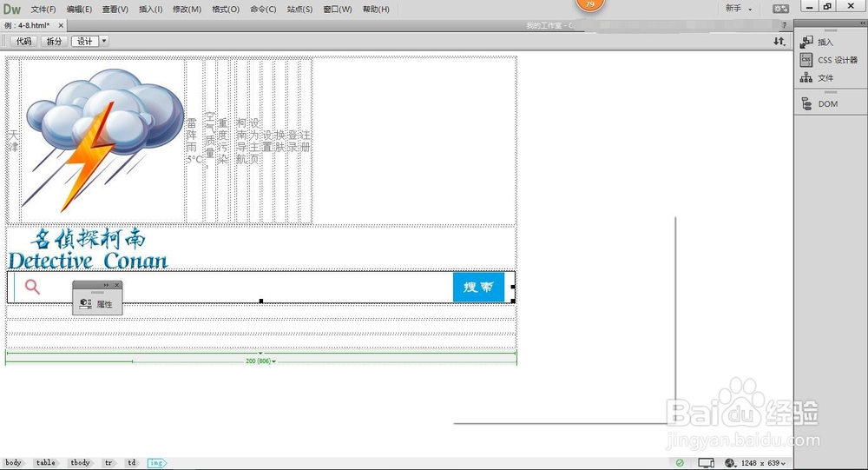
Task: Select the body tag in tag selector
Action: tap(13, 463)
